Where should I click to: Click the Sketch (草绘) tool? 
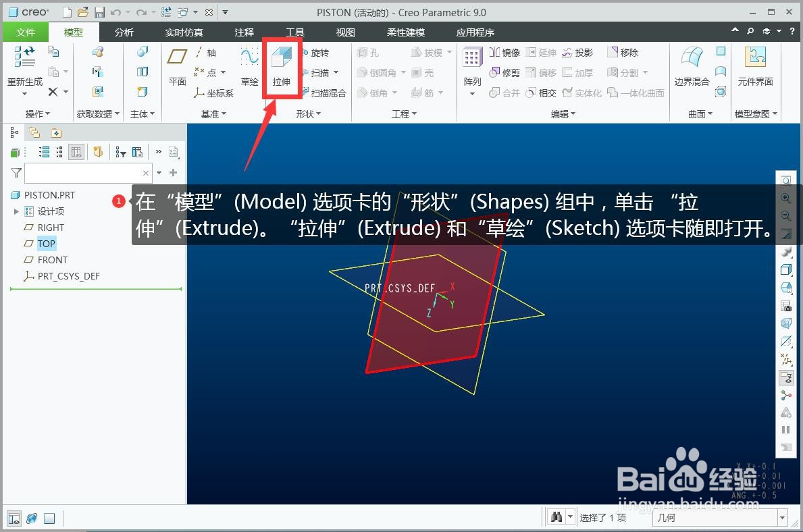[x=249, y=67]
